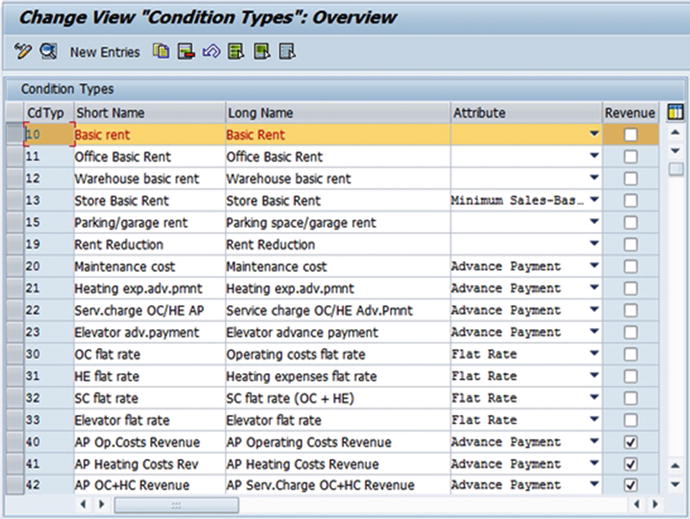Click the Delete entry toolbar icon

[x=185, y=51]
